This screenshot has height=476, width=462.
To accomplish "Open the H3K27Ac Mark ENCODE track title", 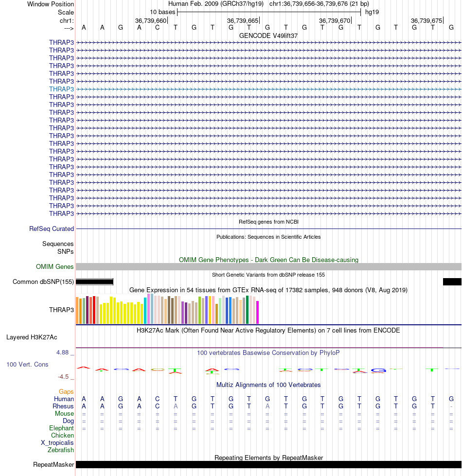I will [x=268, y=331].
